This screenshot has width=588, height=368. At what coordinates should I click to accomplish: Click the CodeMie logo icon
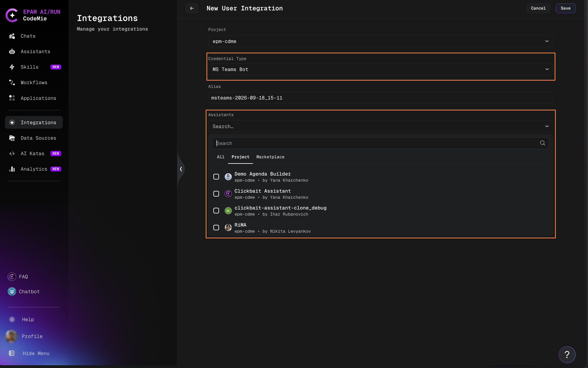12,15
